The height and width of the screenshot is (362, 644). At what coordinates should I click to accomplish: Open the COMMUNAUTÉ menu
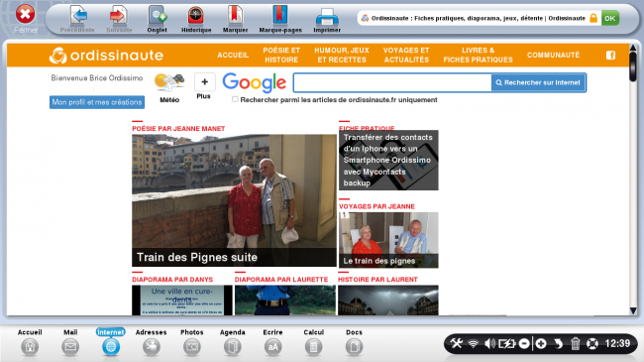pyautogui.click(x=553, y=56)
